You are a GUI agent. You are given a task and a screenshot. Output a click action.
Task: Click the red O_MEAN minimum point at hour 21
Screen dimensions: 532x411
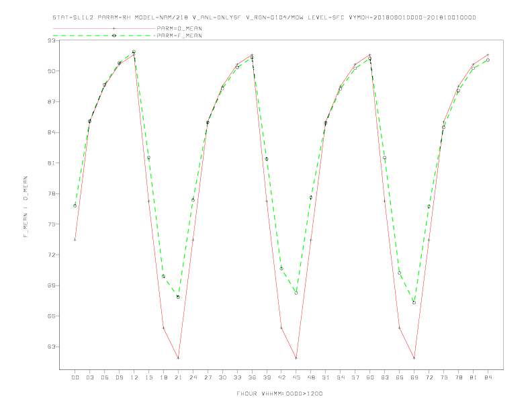pyautogui.click(x=178, y=358)
